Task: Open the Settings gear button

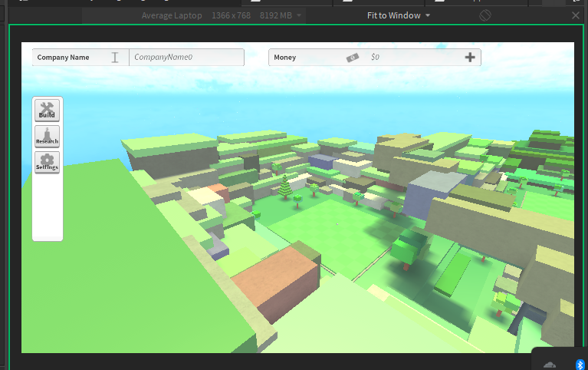Action: point(47,163)
